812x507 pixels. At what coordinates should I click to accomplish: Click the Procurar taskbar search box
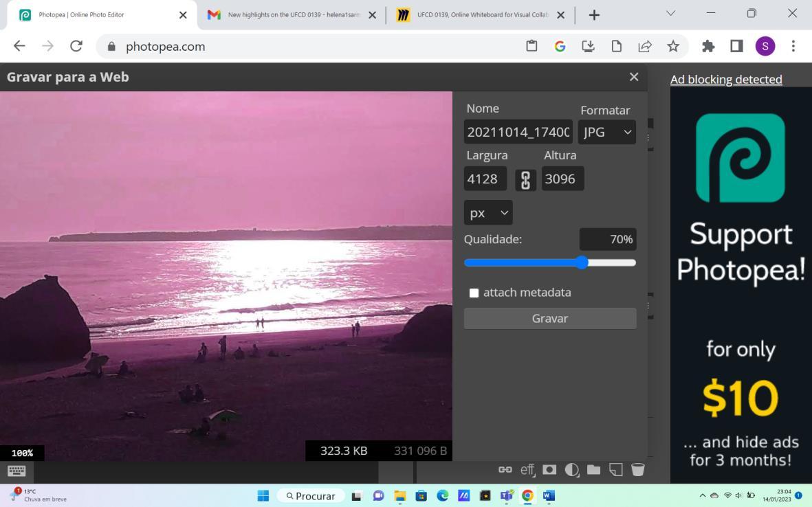click(311, 495)
